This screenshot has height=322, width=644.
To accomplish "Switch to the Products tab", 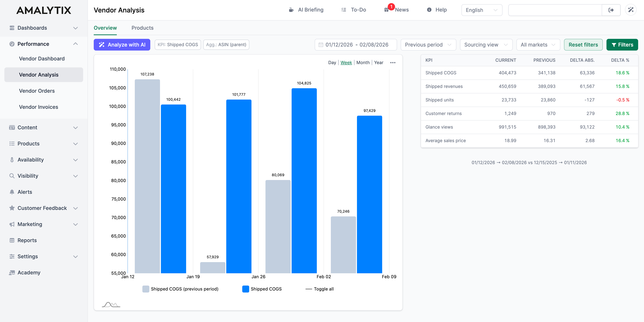I will click(x=142, y=28).
